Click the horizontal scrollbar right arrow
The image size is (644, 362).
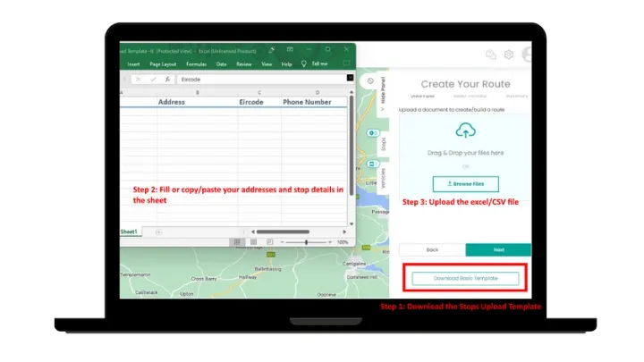(x=344, y=232)
